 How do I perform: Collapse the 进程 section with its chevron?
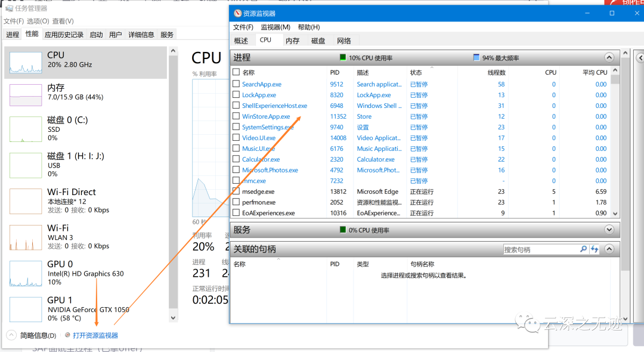point(609,57)
